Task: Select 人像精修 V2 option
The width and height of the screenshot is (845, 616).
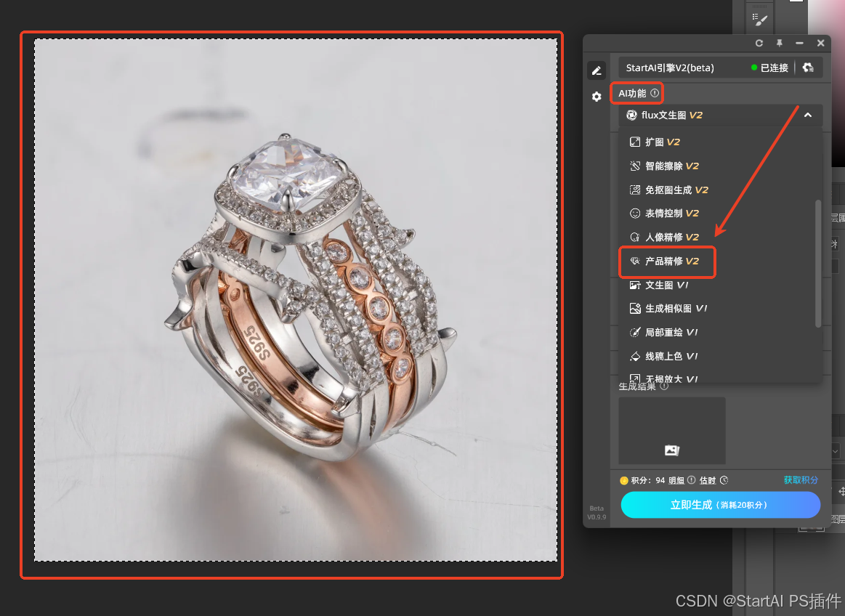Action: coord(721,237)
